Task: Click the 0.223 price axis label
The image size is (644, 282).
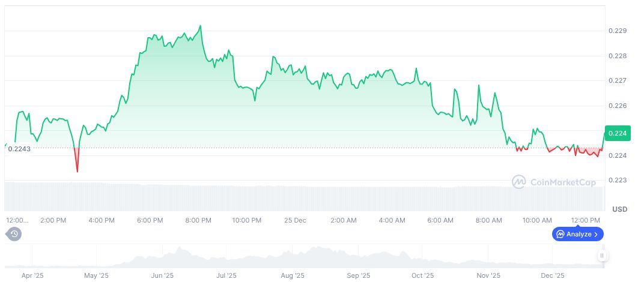Action: pos(617,180)
